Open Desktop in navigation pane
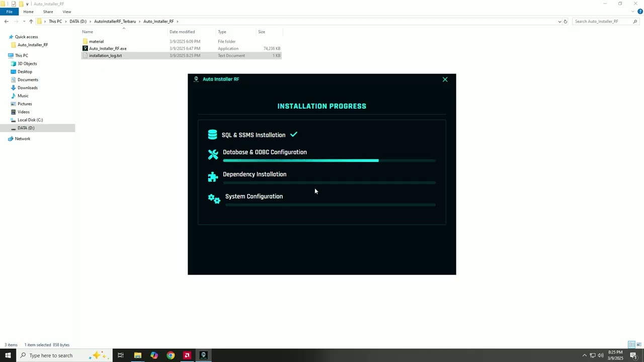Screen dimensions: 644x362 [x=25, y=71]
